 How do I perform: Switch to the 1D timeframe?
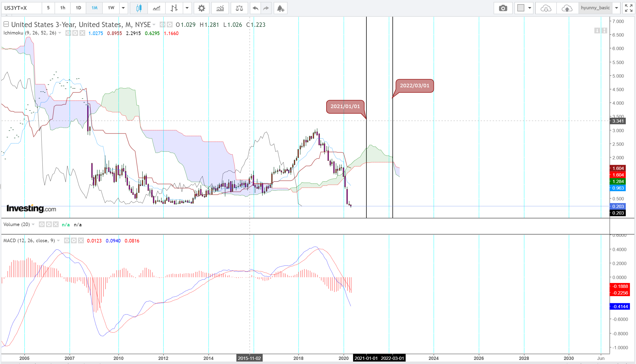78,8
